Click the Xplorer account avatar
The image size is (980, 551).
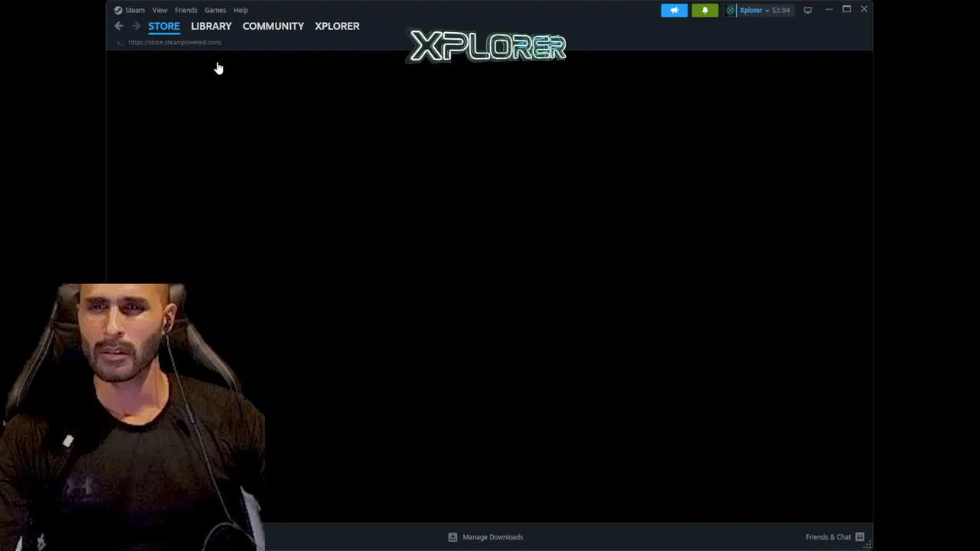(730, 10)
